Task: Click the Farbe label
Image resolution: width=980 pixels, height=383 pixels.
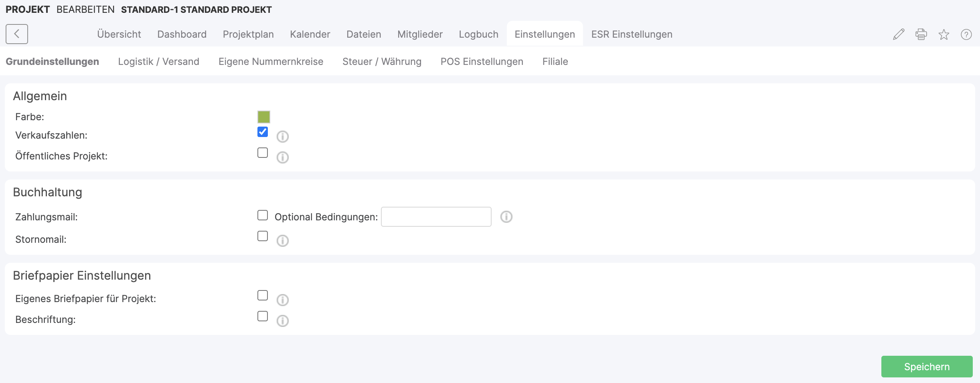Action: (30, 117)
